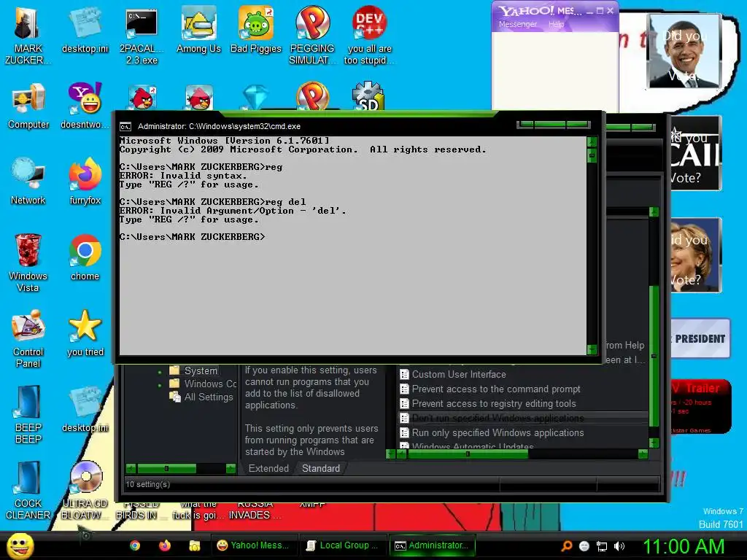Viewport: 747px width, 560px height.
Task: Click settings list scroll-right arrow
Action: click(643, 454)
